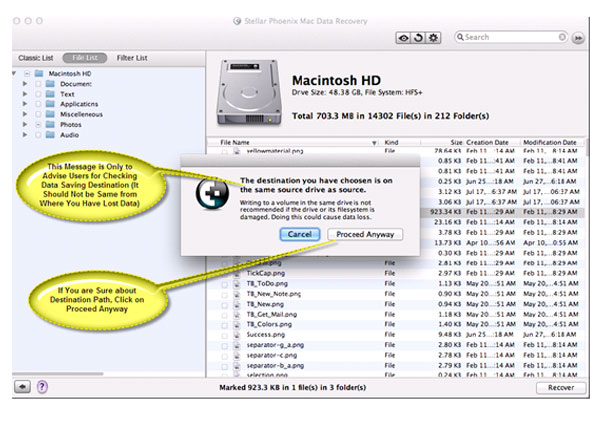Click the file icon of TB_New_Note.png
The height and width of the screenshot is (421, 590).
point(237,294)
